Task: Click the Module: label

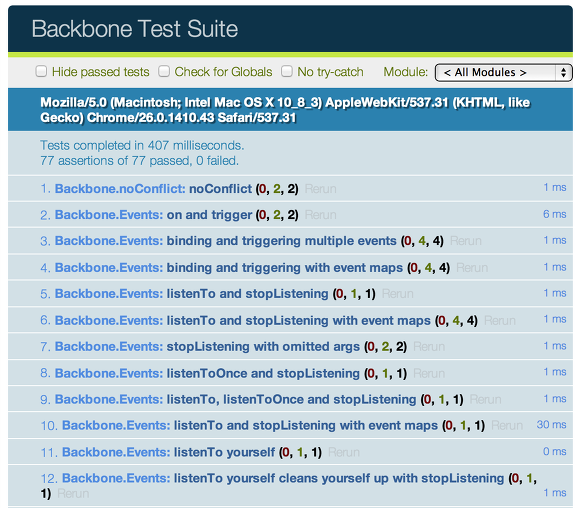Action: (405, 72)
